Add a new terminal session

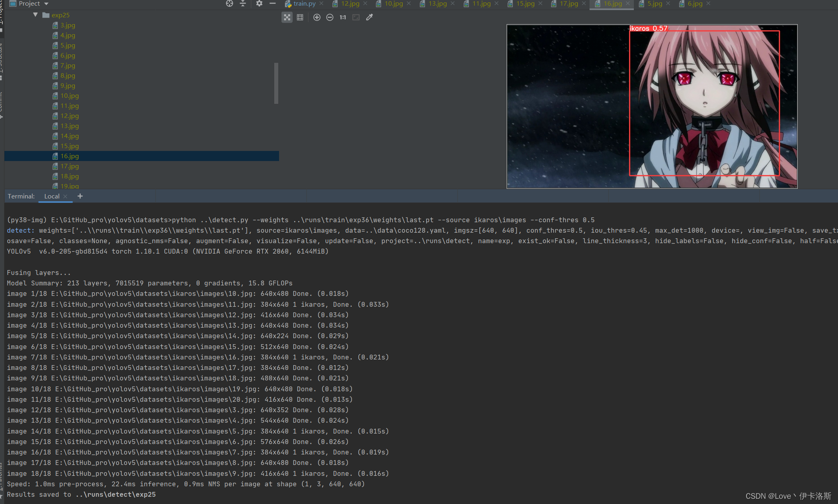80,196
